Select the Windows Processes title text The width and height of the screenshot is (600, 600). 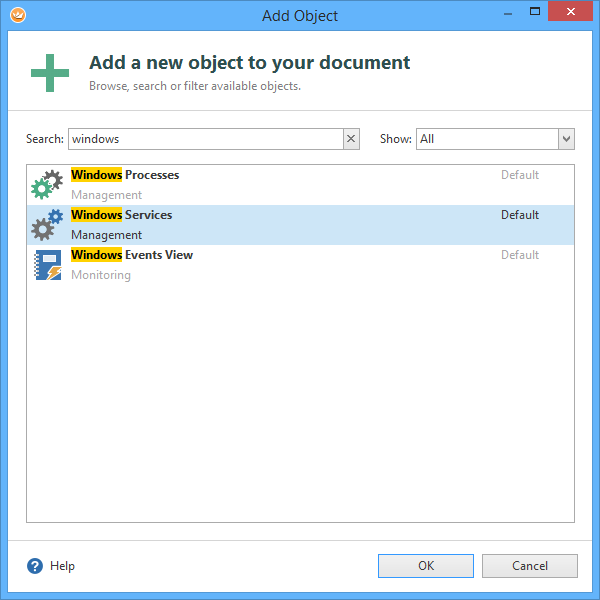coord(125,175)
